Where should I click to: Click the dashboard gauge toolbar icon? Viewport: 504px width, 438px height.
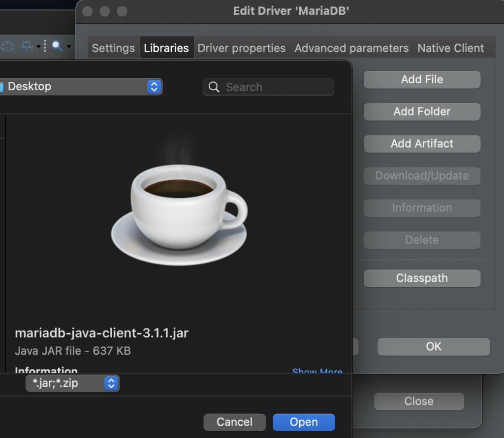click(x=7, y=46)
